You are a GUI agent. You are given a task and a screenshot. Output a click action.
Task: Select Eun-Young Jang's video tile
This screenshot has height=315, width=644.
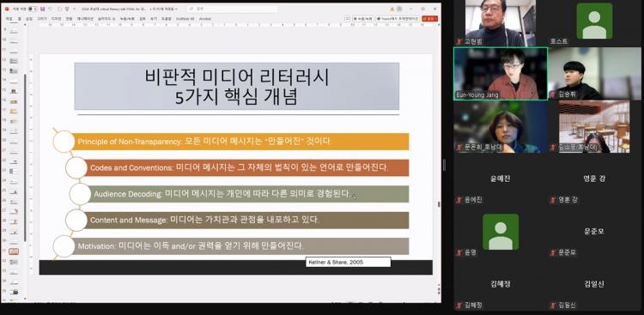(x=501, y=74)
